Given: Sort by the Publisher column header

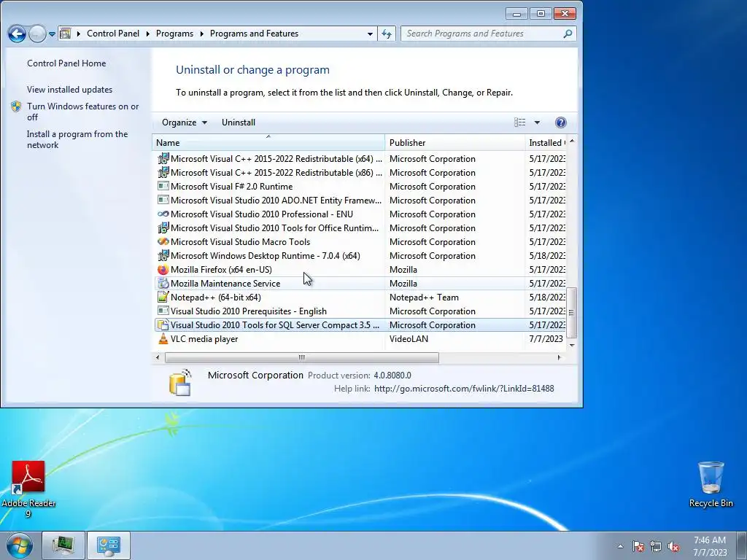Looking at the screenshot, I should (454, 142).
